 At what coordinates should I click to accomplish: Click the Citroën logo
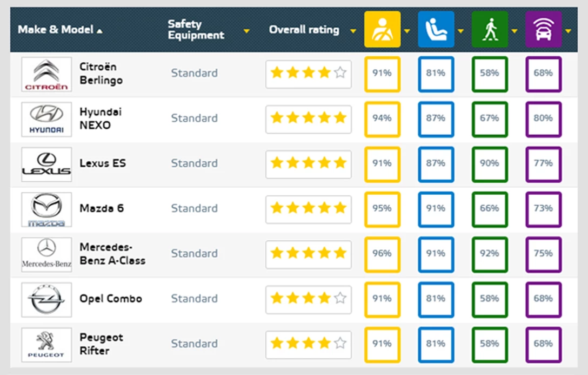coord(46,74)
